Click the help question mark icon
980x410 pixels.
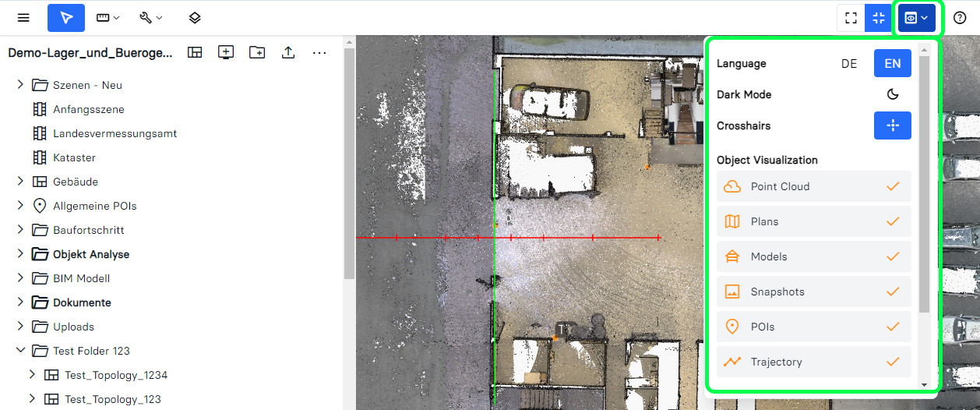[x=960, y=18]
